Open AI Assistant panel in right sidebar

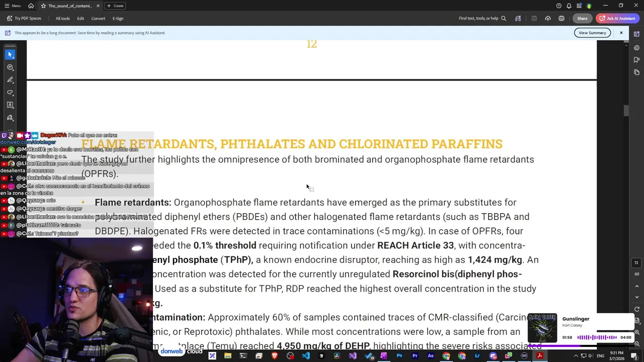pos(636,34)
